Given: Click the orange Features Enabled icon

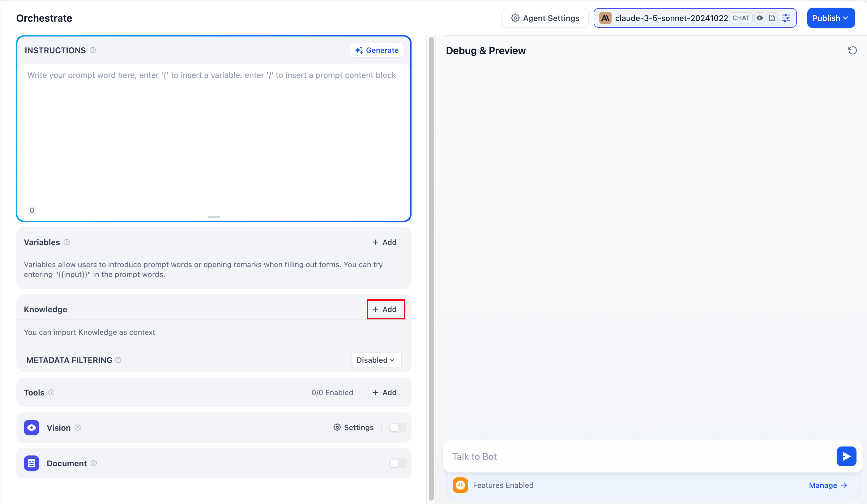Looking at the screenshot, I should pyautogui.click(x=460, y=485).
